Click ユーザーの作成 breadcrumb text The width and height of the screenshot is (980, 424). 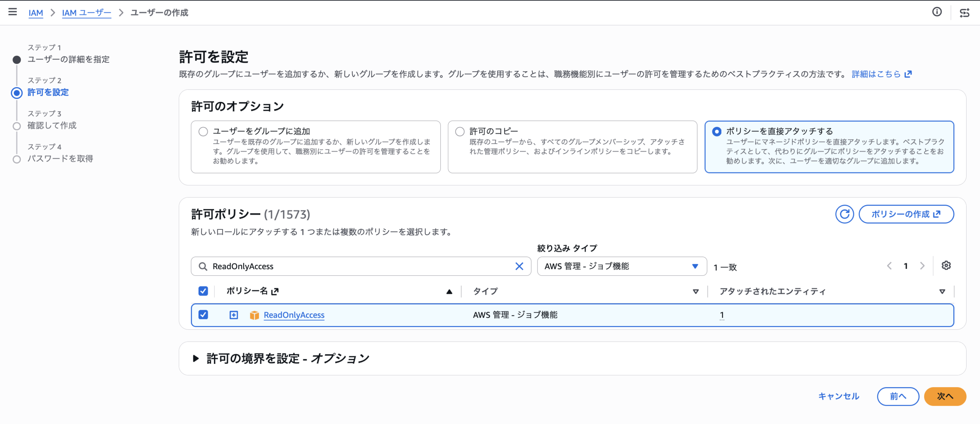[159, 13]
